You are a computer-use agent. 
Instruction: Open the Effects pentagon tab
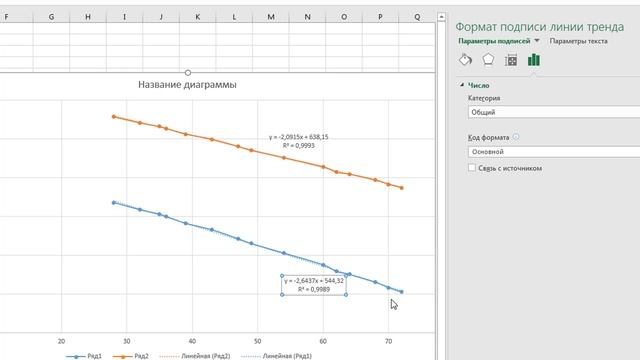point(488,60)
